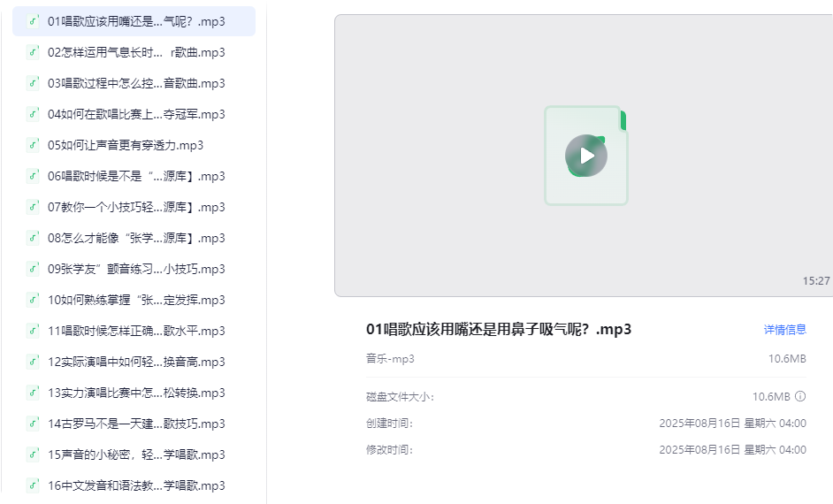833x504 pixels.
Task: Click the music icon of file 02怎样运用气息长时
Action: [x=33, y=52]
